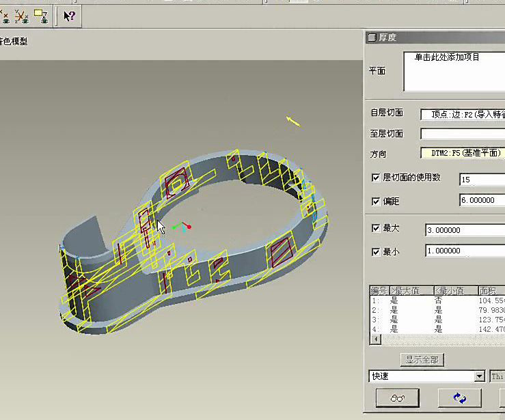This screenshot has height=420, width=505.
Task: Toggle coordinate system display icon
Action: tap(23, 16)
